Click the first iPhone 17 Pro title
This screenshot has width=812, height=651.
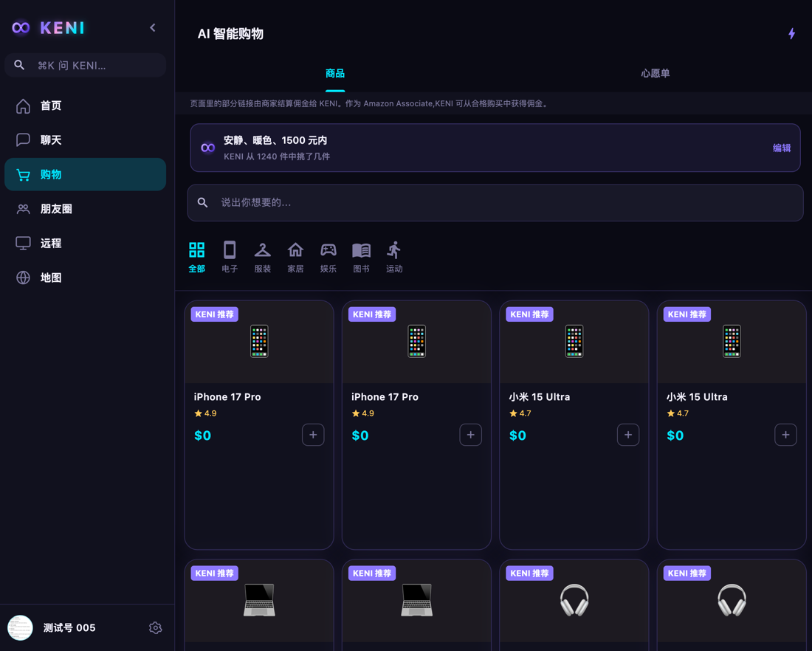point(227,397)
